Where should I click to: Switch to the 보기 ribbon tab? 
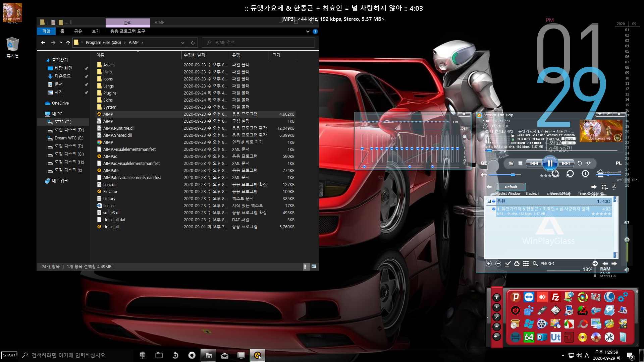coord(96,31)
